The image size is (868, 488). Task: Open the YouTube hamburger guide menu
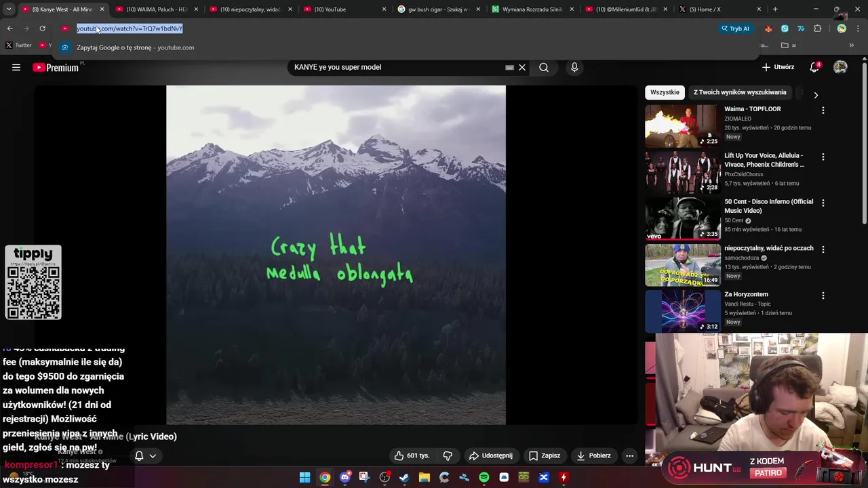pyautogui.click(x=16, y=67)
